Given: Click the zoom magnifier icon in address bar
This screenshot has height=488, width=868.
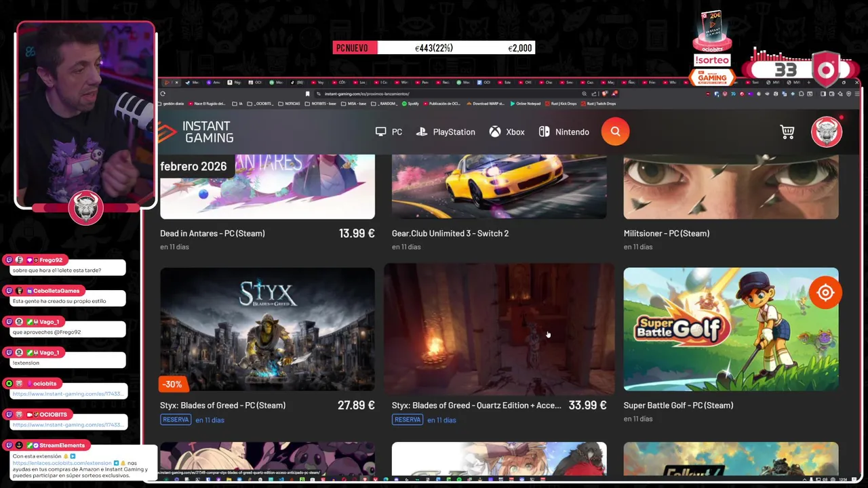Looking at the screenshot, I should [x=585, y=94].
